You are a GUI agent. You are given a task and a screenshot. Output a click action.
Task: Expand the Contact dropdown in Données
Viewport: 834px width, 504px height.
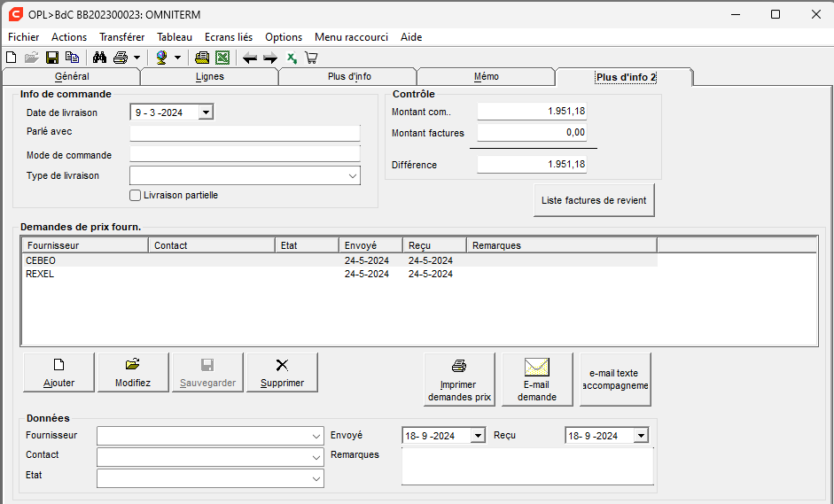[x=316, y=457]
